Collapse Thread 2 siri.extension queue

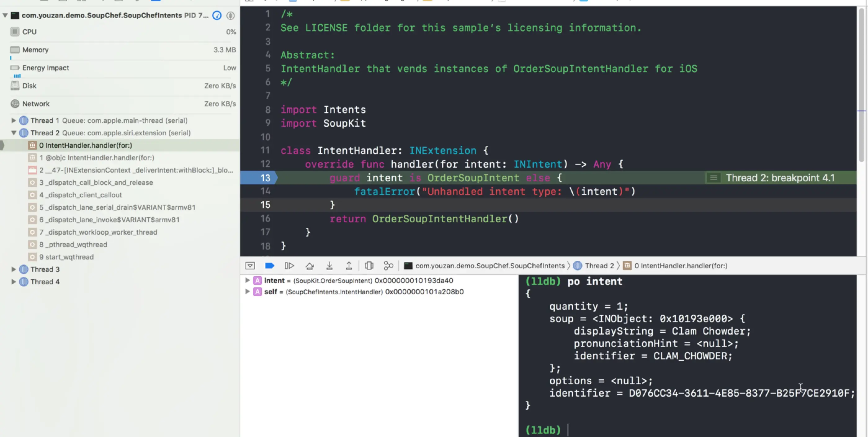coord(13,133)
